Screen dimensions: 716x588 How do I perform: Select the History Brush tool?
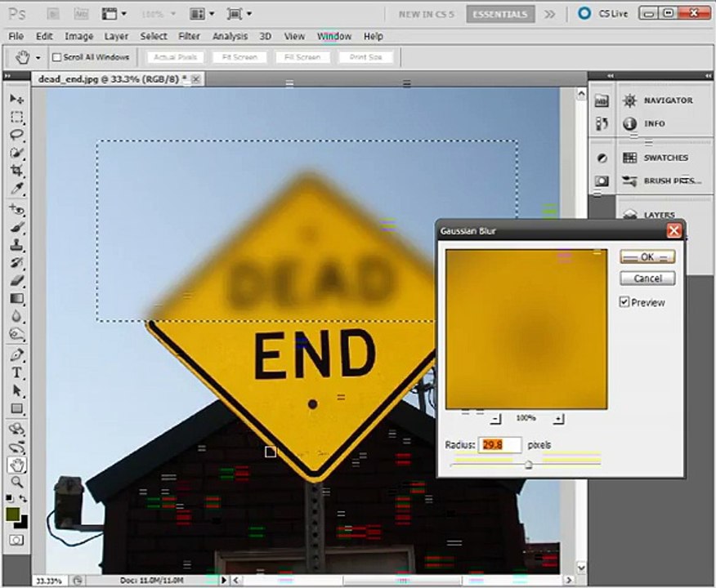click(x=17, y=263)
